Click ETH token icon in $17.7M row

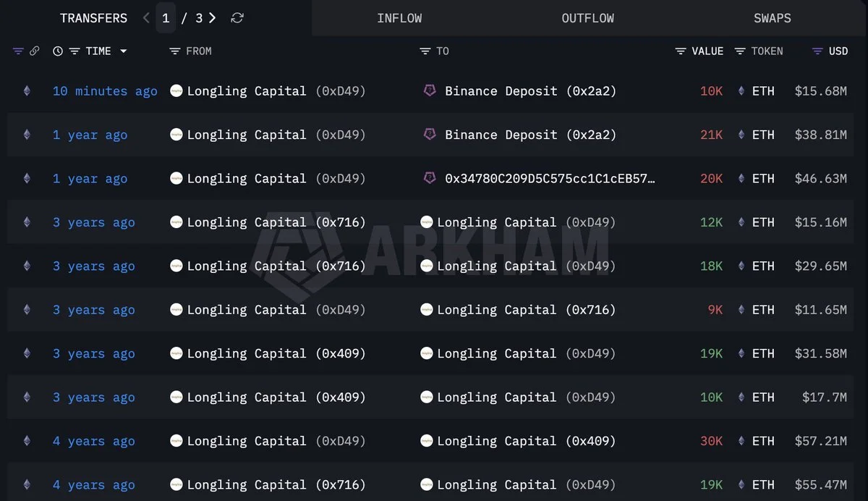coord(741,397)
